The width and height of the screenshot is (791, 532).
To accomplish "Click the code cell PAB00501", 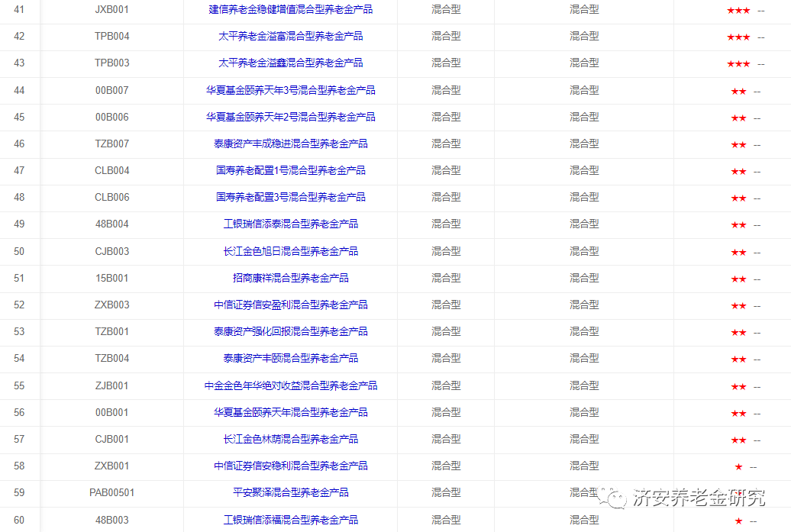I will click(x=112, y=492).
